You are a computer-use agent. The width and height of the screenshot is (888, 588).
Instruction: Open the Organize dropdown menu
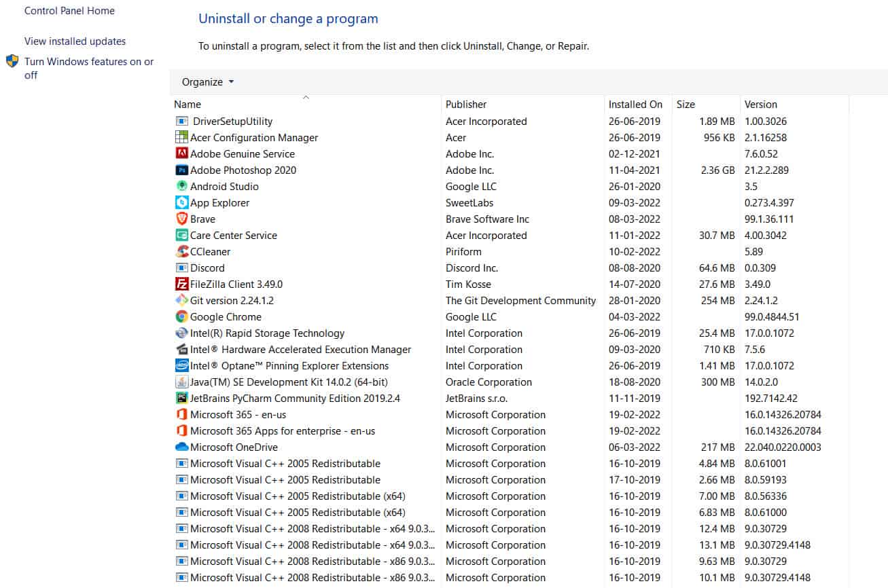click(x=207, y=82)
